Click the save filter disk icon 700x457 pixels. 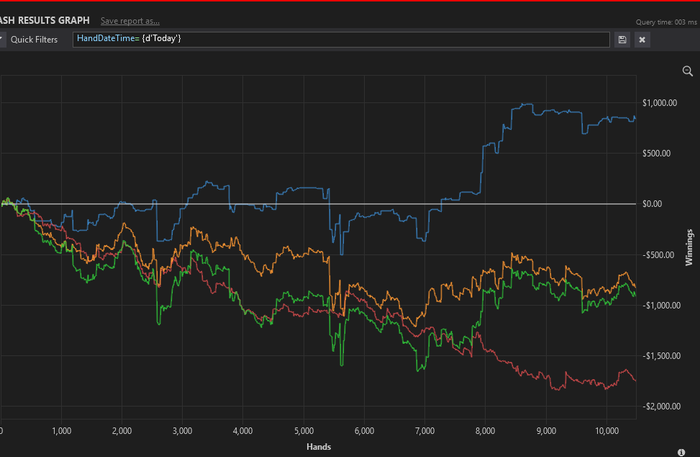click(x=622, y=40)
